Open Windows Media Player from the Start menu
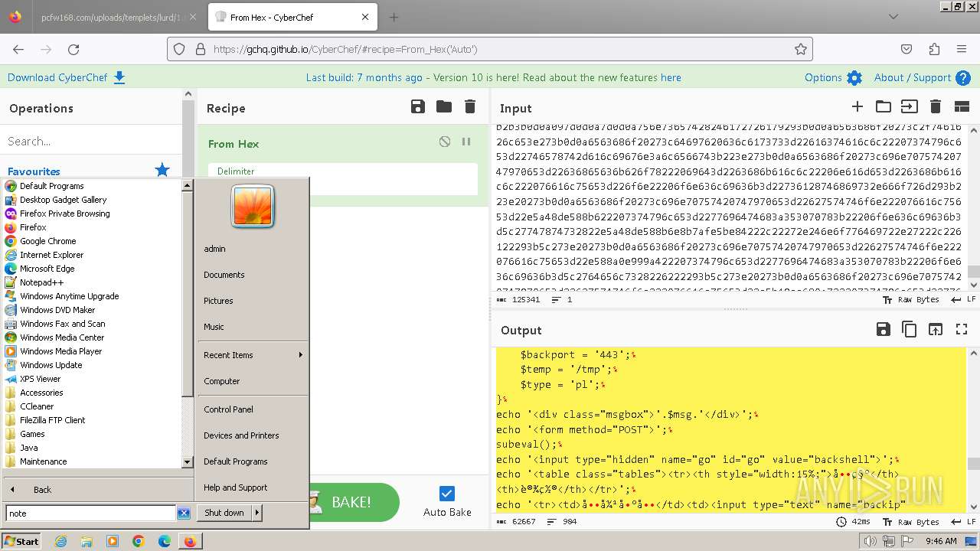The height and width of the screenshot is (551, 980). [60, 351]
